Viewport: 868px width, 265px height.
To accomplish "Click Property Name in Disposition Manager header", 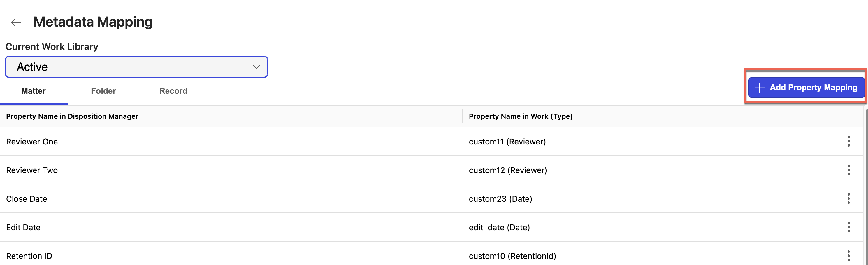I will point(72,116).
